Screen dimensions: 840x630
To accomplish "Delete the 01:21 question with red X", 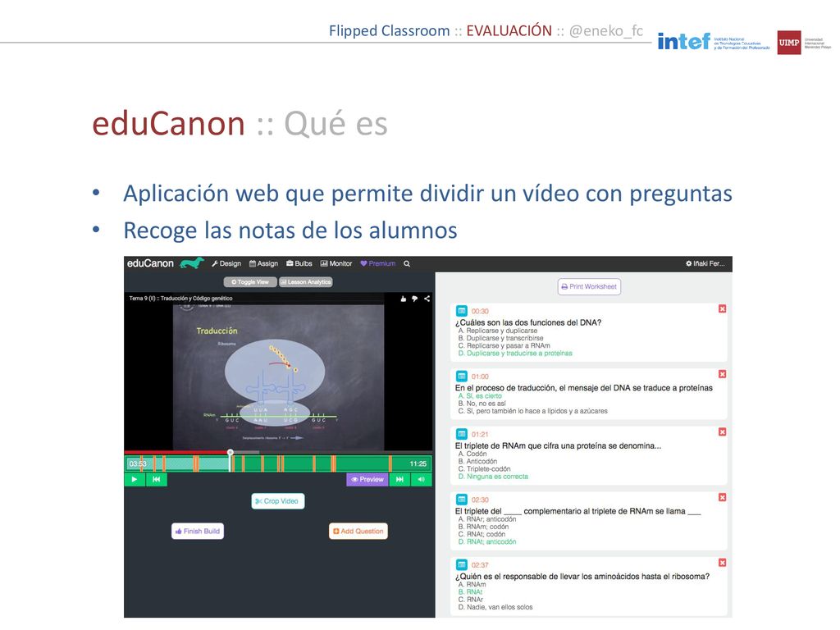I will click(x=722, y=431).
